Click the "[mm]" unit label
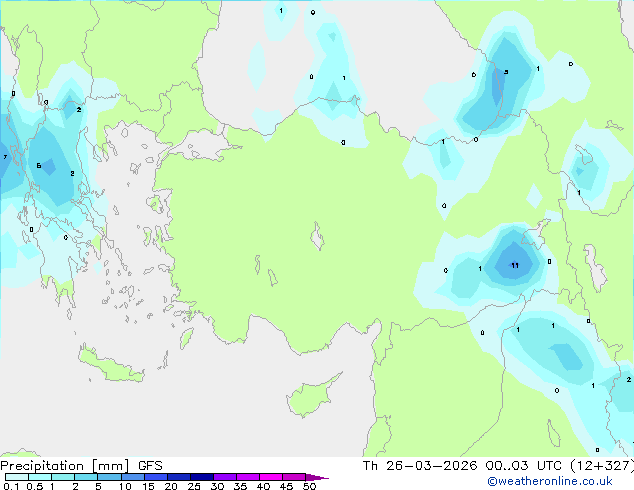This screenshot has height=490, width=634. [111, 466]
